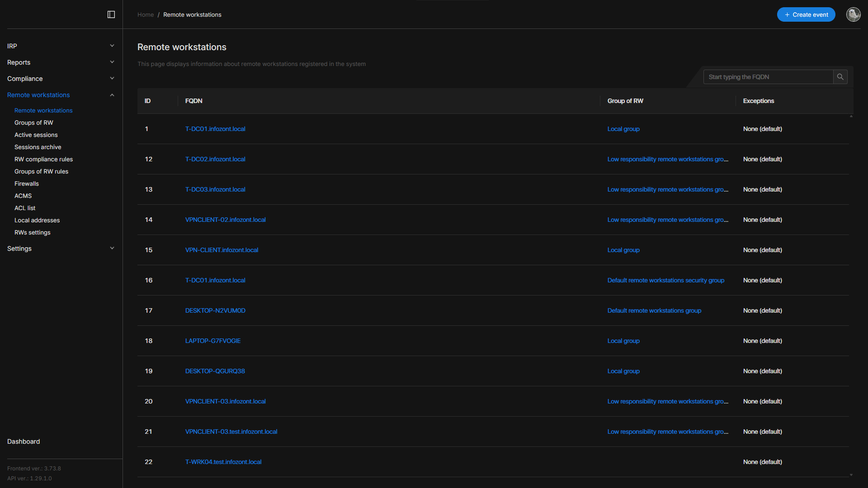Screen dimensions: 868x488
Task: Open the user avatar menu
Action: (x=853, y=14)
